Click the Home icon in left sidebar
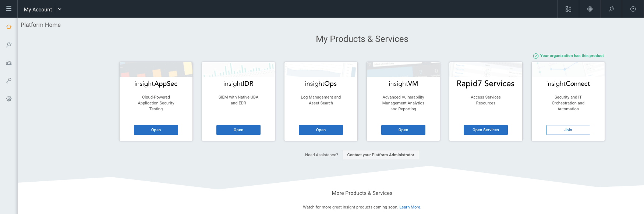 9,27
